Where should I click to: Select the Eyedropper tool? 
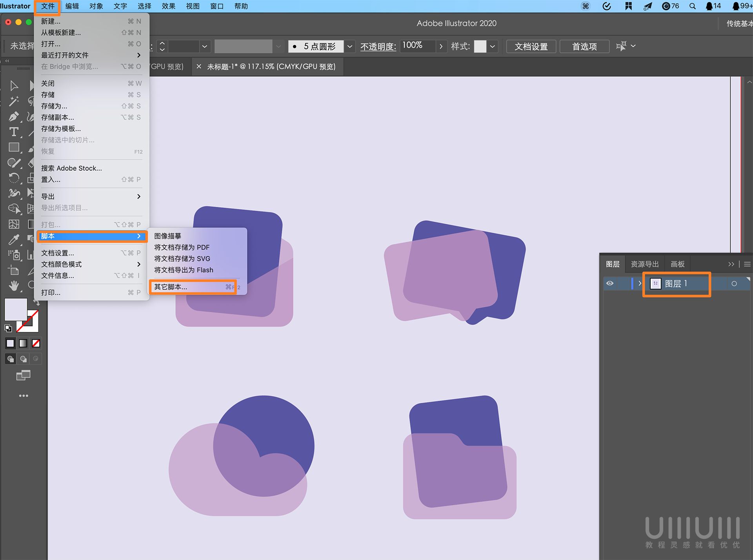point(14,238)
